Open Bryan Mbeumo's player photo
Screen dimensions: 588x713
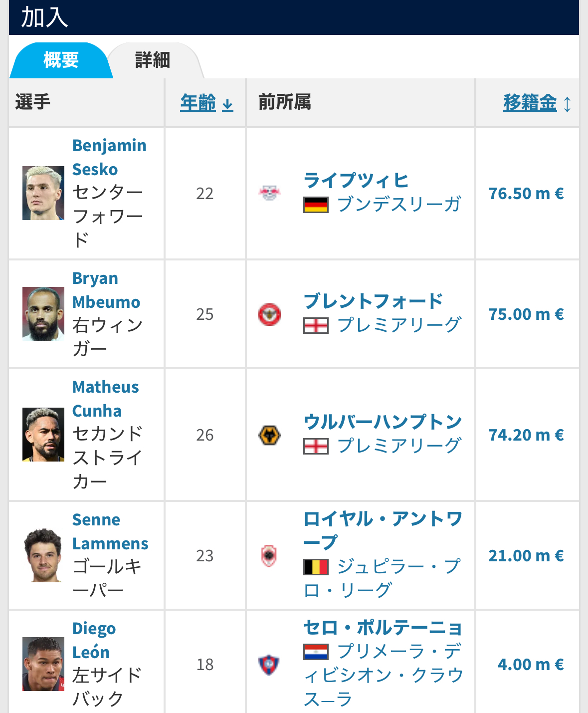[x=43, y=314]
